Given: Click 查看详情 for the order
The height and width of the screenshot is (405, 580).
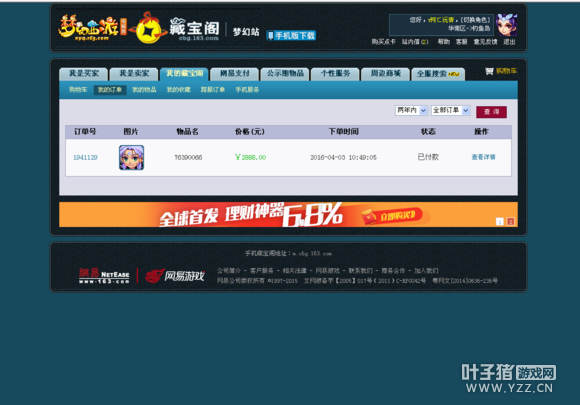Looking at the screenshot, I should point(483,157).
